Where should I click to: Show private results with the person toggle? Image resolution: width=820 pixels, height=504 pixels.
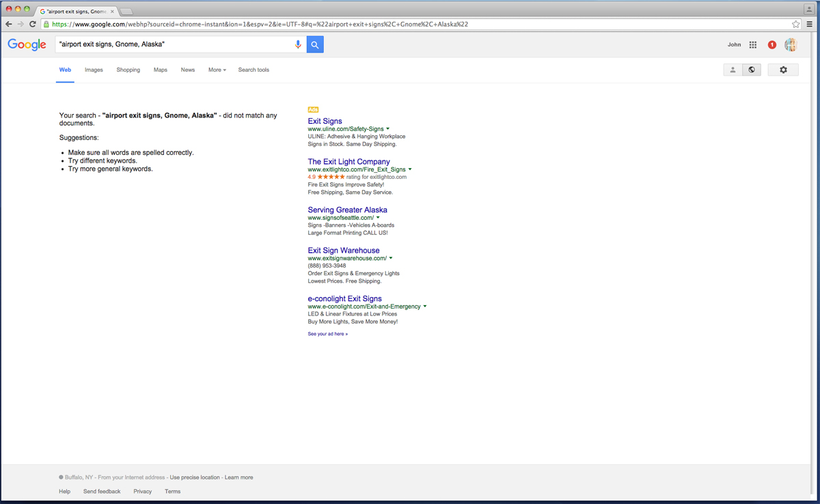[733, 70]
